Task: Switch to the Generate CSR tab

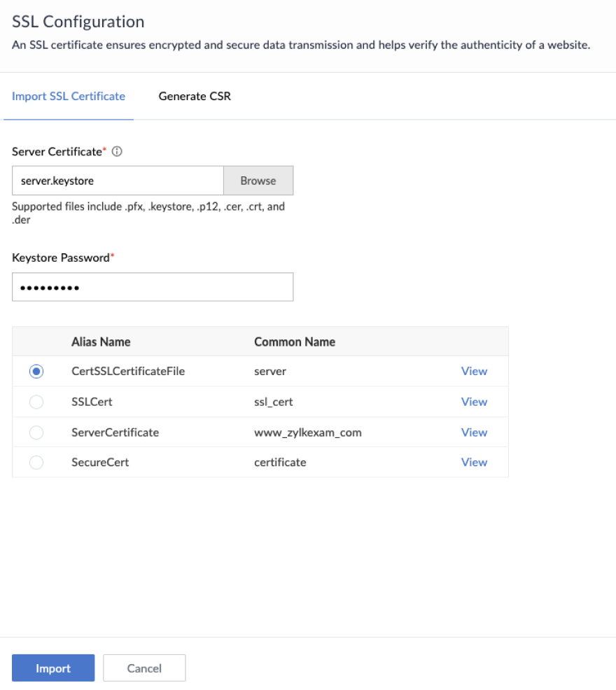Action: [x=195, y=97]
